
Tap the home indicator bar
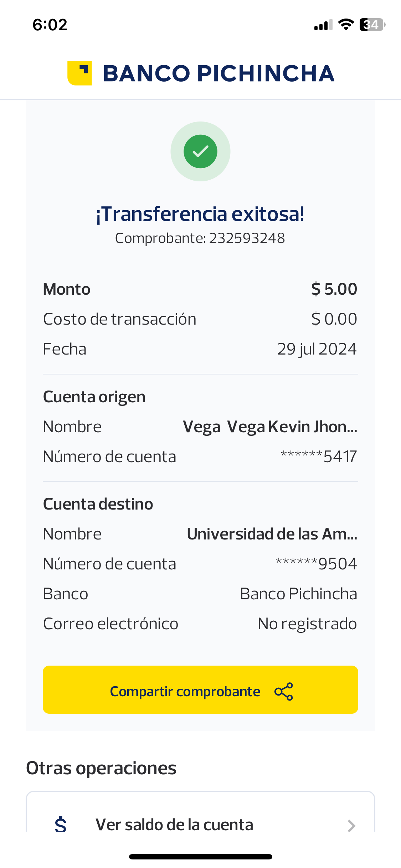pos(200,857)
